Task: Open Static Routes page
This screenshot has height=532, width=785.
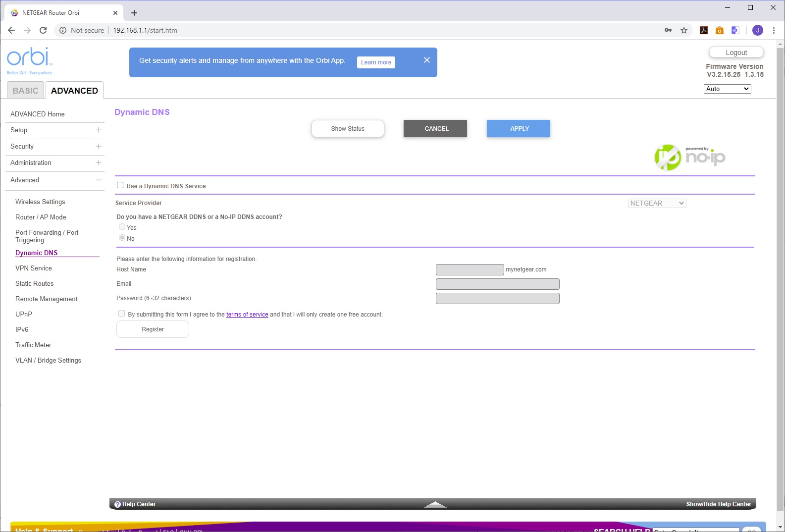Action: (34, 283)
